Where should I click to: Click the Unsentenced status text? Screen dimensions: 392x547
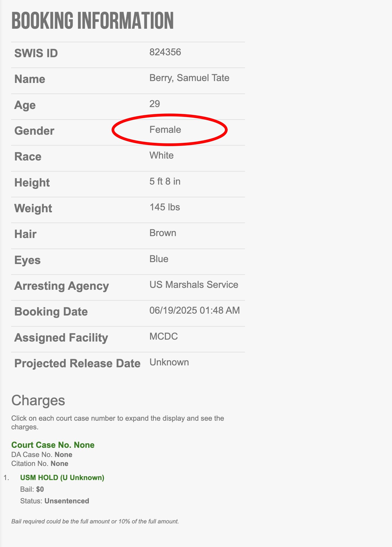coord(67,501)
